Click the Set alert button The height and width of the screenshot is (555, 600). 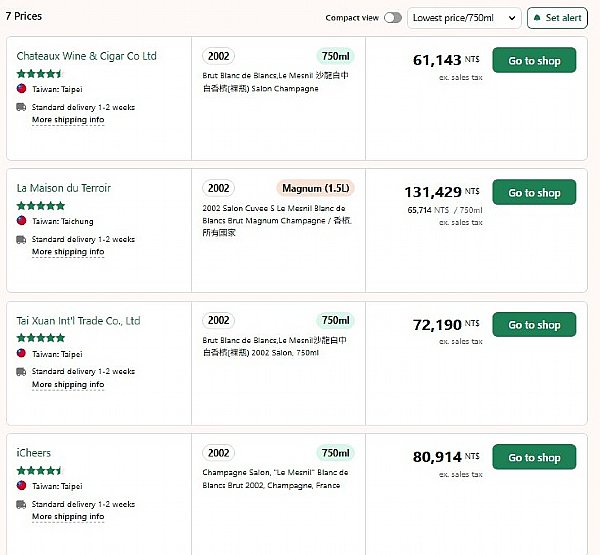pyautogui.click(x=557, y=18)
